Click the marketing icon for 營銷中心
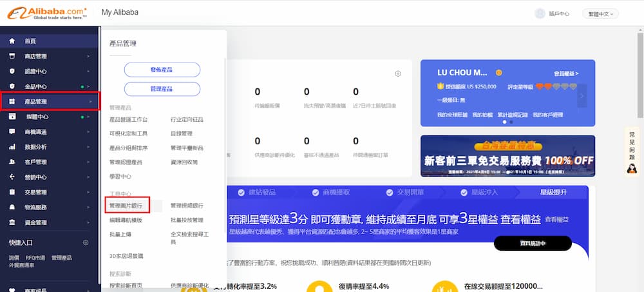This screenshot has width=644, height=292. [x=12, y=177]
